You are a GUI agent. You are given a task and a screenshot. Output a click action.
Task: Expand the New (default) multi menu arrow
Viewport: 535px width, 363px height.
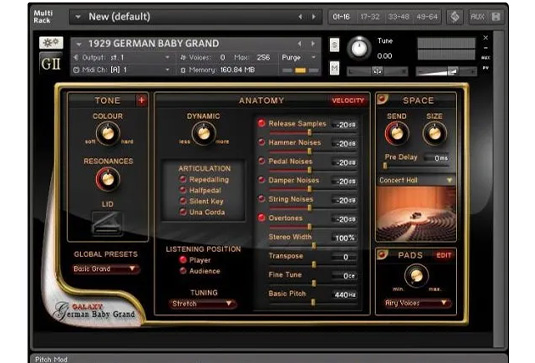78,17
